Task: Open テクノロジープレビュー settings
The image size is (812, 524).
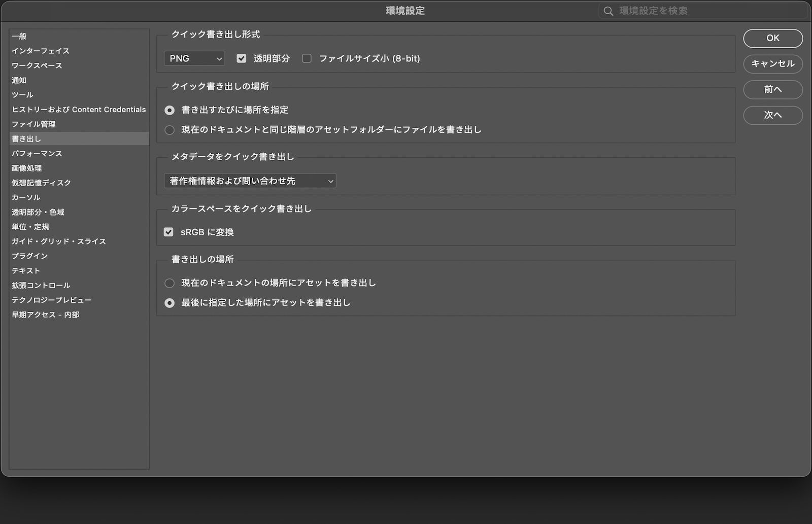Action: coord(52,300)
